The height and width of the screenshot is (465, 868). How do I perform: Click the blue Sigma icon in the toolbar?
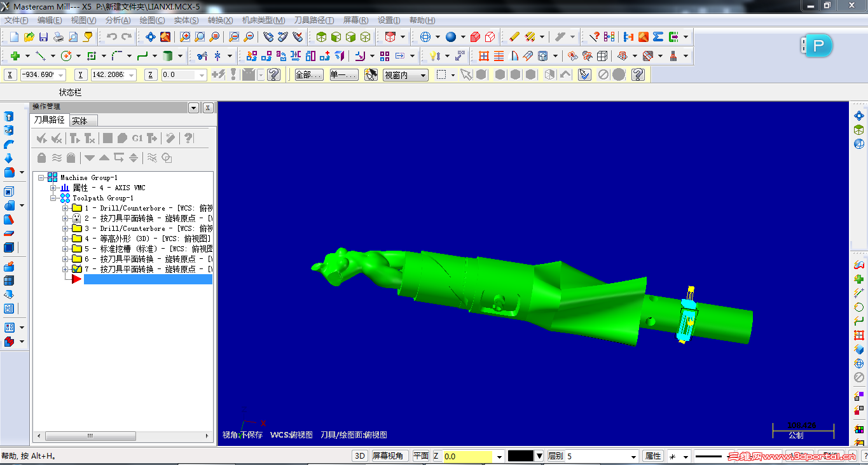pyautogui.click(x=658, y=37)
